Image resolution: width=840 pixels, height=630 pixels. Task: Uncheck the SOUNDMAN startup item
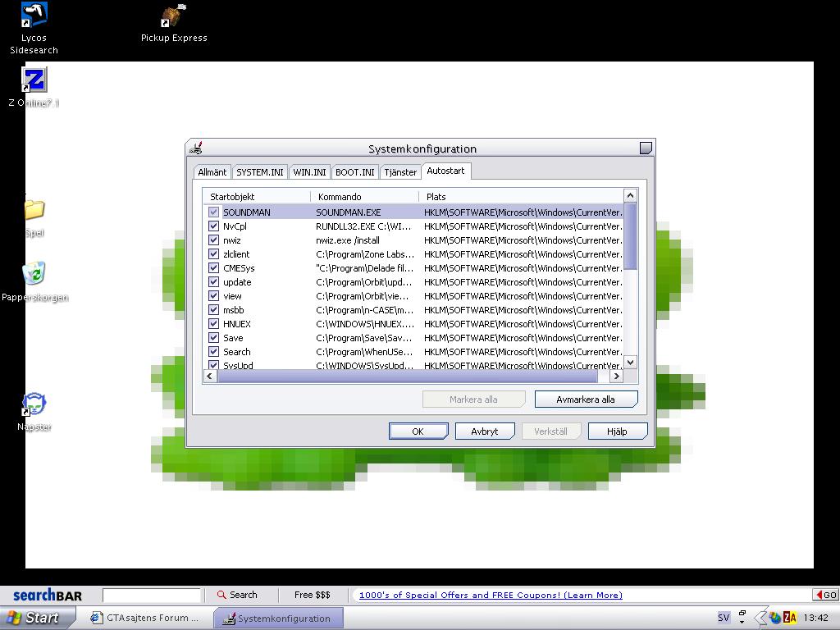214,212
